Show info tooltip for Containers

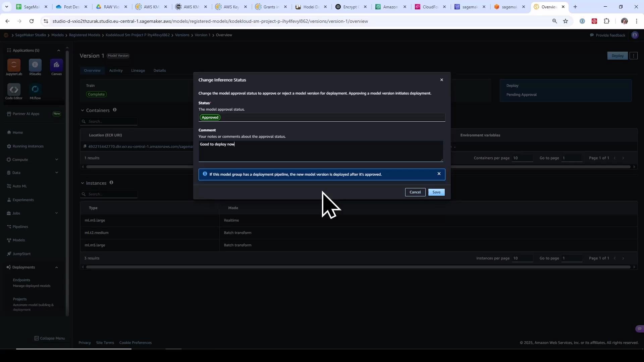[x=115, y=110]
